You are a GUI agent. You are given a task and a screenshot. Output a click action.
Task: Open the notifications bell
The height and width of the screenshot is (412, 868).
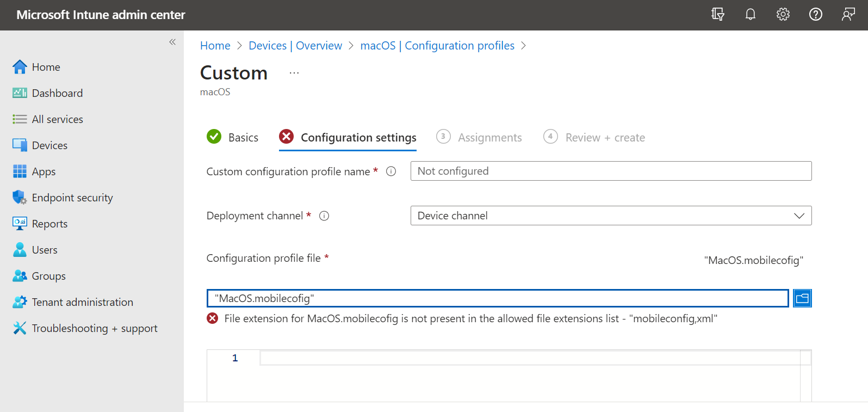pos(751,15)
